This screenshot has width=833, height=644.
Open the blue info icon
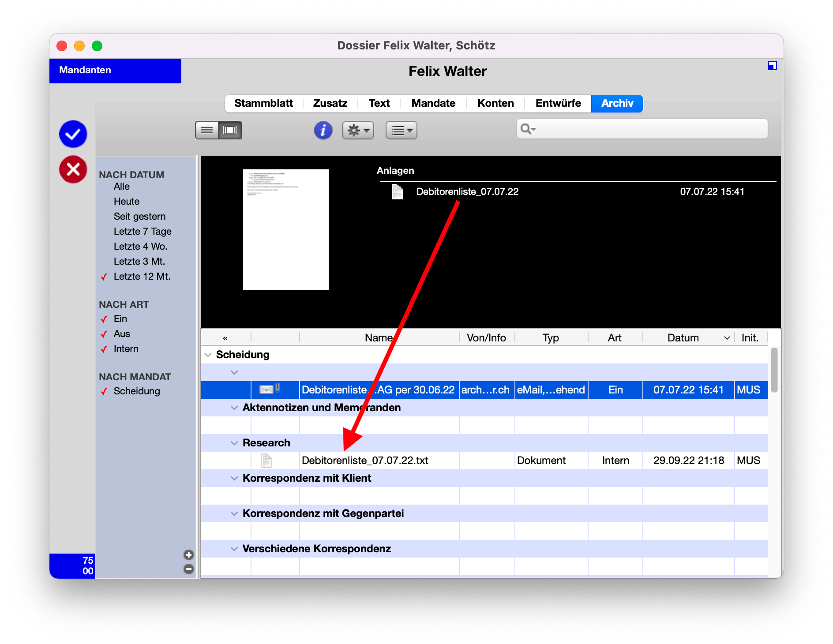tap(323, 130)
